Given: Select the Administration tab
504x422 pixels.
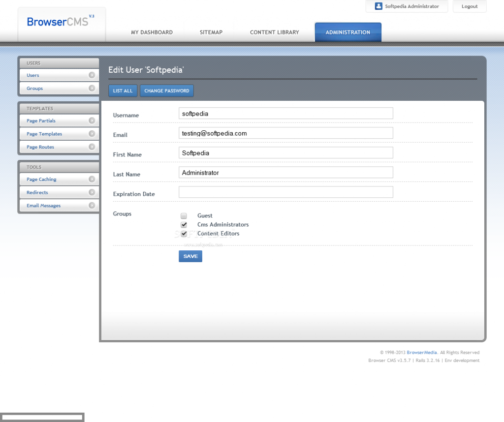Looking at the screenshot, I should point(348,32).
